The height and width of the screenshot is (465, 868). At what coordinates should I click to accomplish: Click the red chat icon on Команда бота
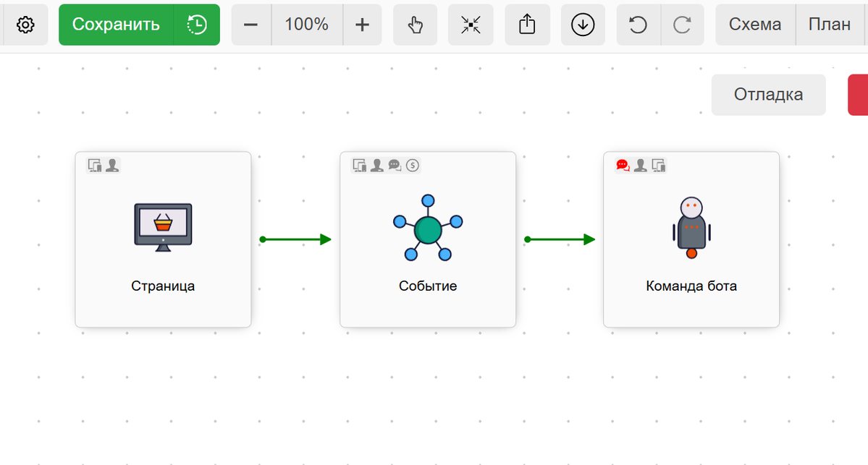[622, 165]
